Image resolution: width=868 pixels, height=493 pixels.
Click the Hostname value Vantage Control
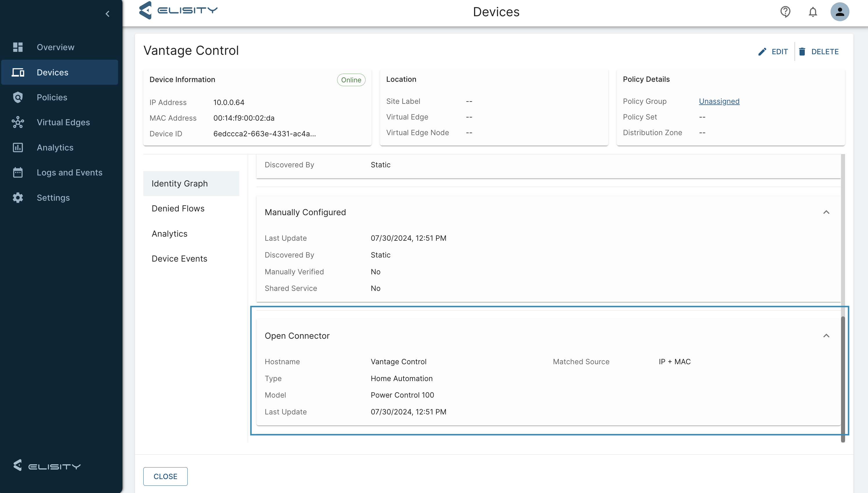[399, 362]
